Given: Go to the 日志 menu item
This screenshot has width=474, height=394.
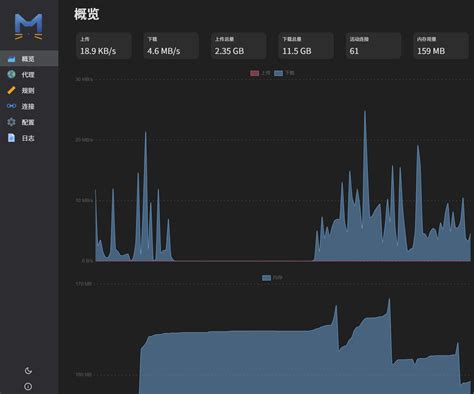Looking at the screenshot, I should pos(28,138).
